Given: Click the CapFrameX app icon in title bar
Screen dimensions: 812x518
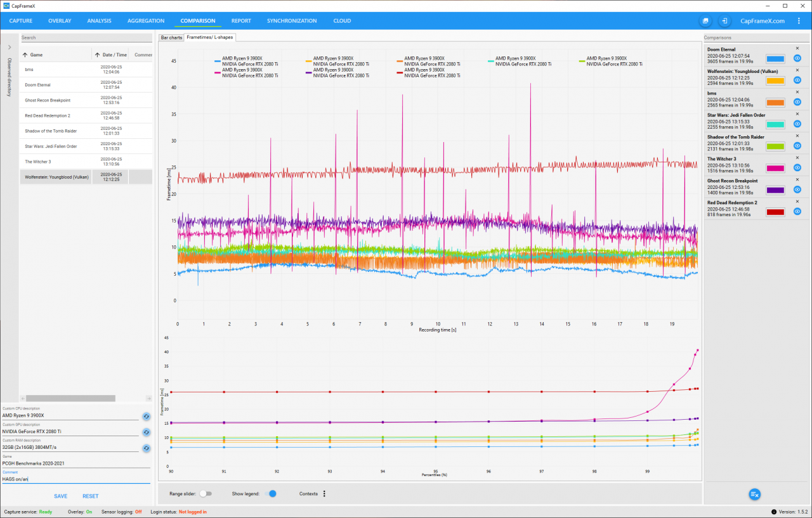Looking at the screenshot, I should pyautogui.click(x=6, y=6).
